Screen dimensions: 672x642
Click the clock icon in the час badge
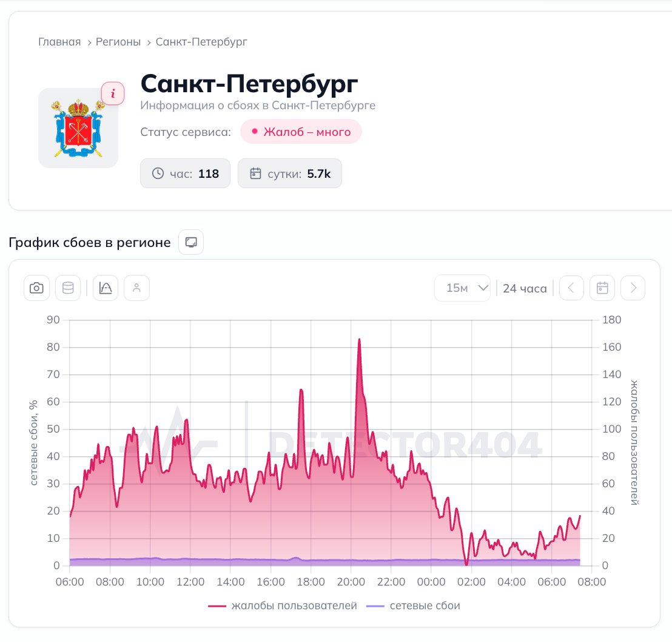[x=158, y=174]
